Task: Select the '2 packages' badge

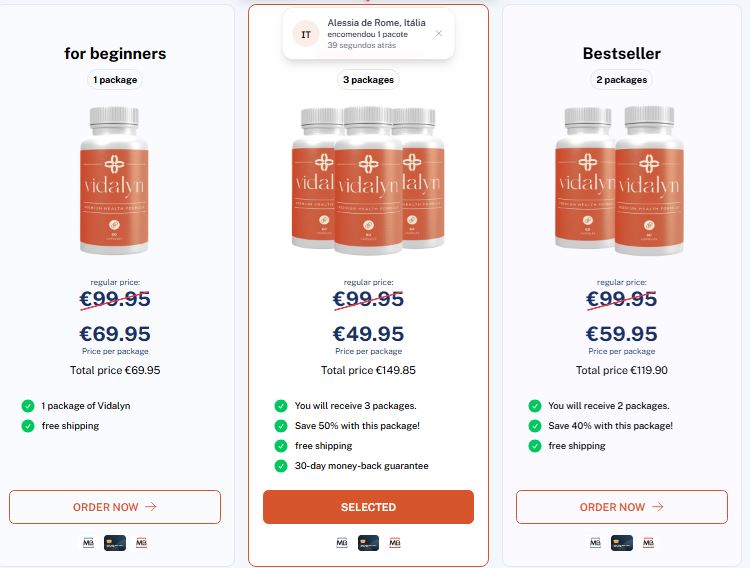Action: coord(621,80)
